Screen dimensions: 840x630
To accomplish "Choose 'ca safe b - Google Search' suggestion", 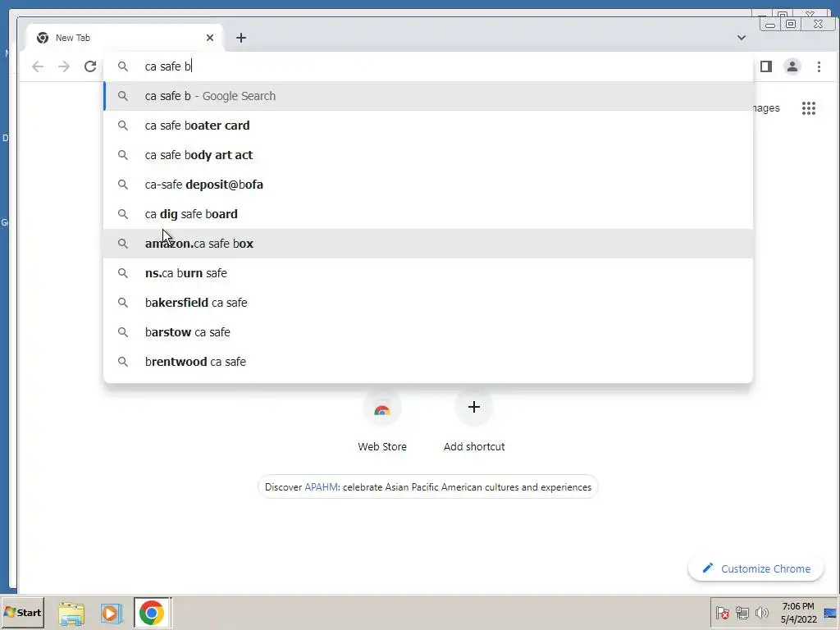I will tap(428, 96).
